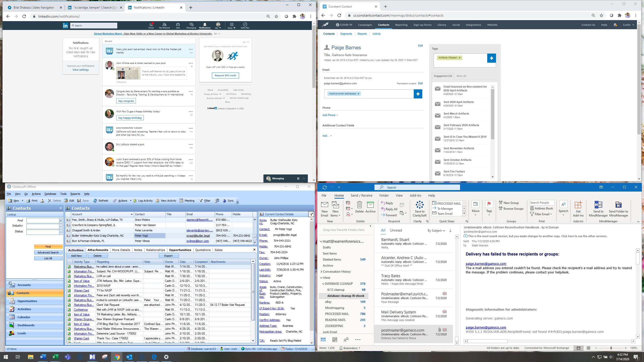Click the LinkedIn logo icon
Image resolution: width=644 pixels, height=362 pixels.
(x=65, y=25)
